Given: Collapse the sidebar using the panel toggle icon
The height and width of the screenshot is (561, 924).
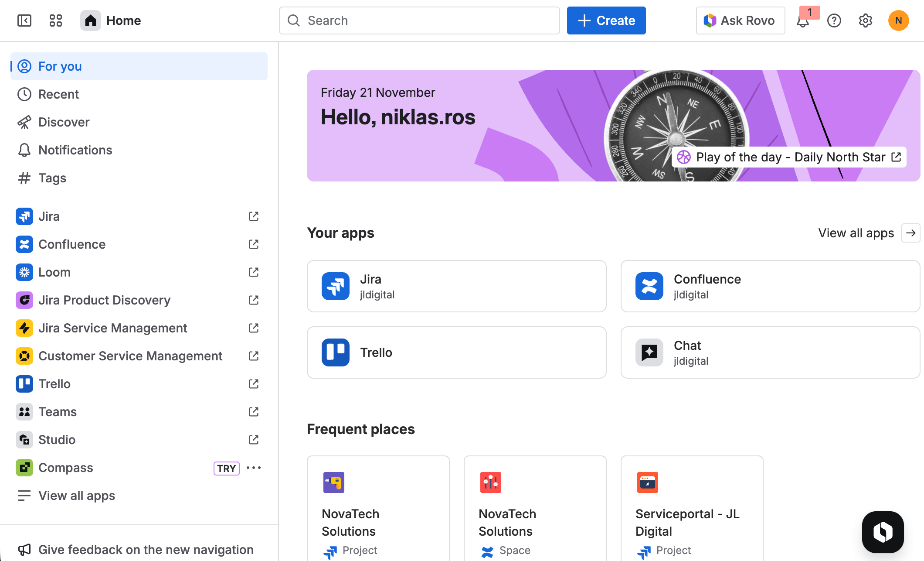Looking at the screenshot, I should (24, 21).
